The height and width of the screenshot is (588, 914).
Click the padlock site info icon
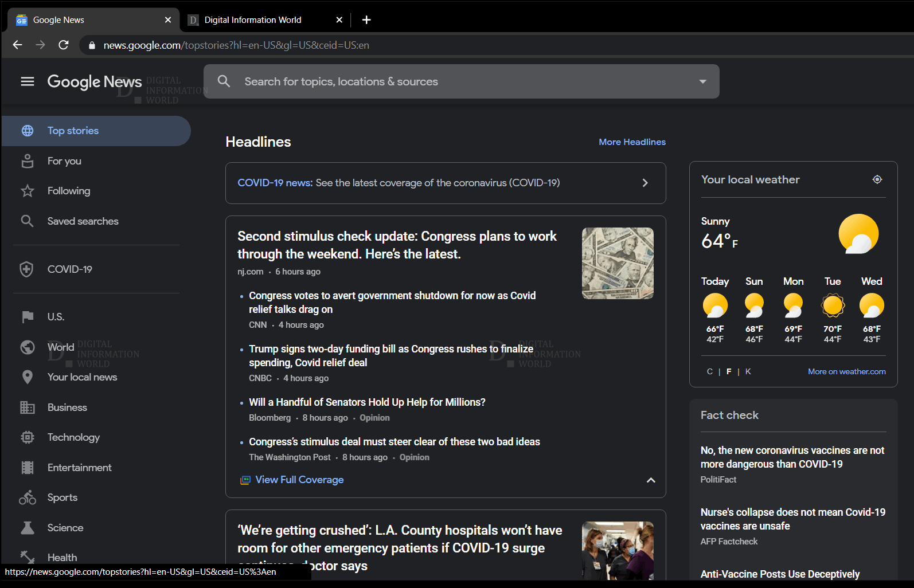point(92,45)
